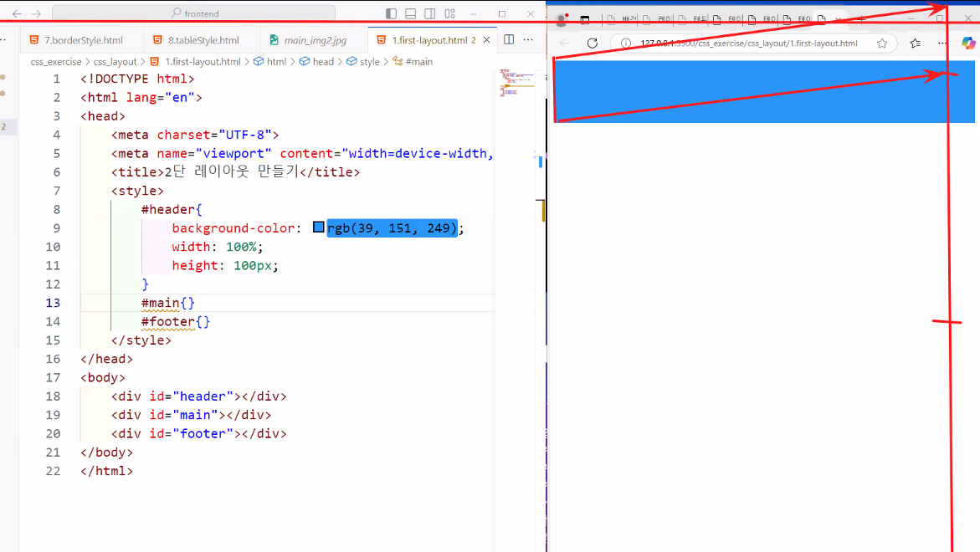The height and width of the screenshot is (552, 980).
Task: Open the frontend command center search box
Action: click(x=194, y=13)
